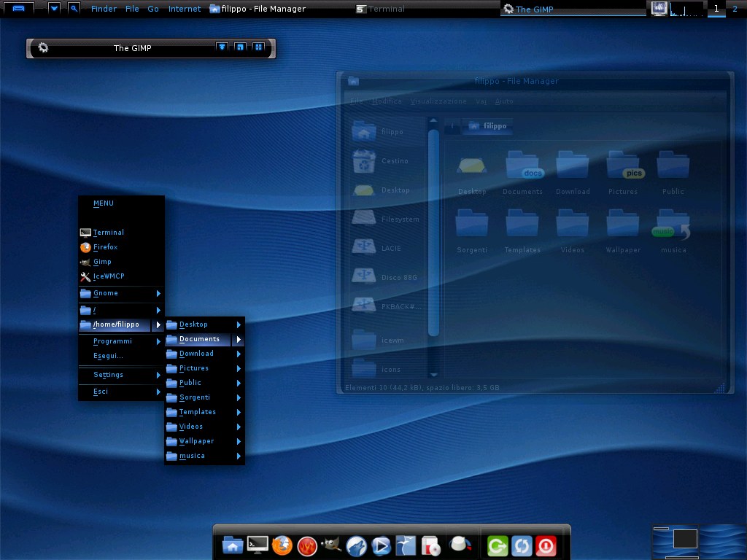Image resolution: width=747 pixels, height=560 pixels.
Task: Select Cestino trash in File Manager sidebar
Action: [x=386, y=161]
